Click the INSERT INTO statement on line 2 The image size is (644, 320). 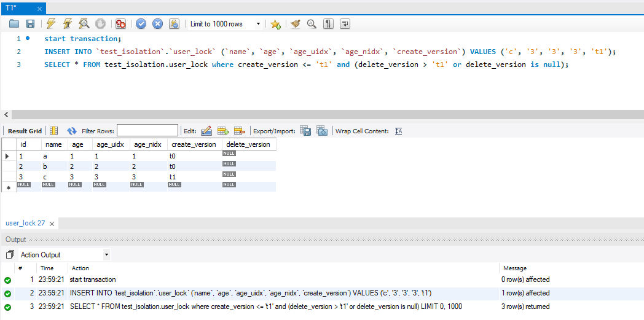click(330, 52)
